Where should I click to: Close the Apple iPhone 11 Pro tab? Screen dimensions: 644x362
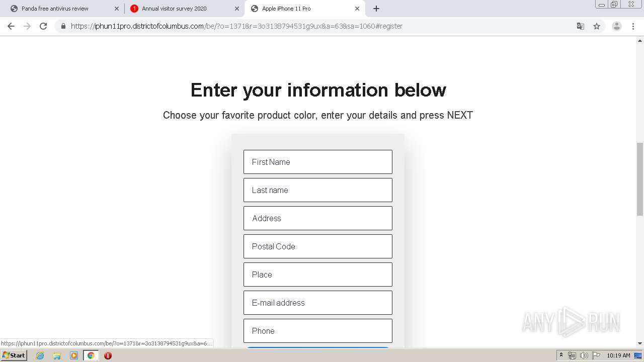coord(357,9)
